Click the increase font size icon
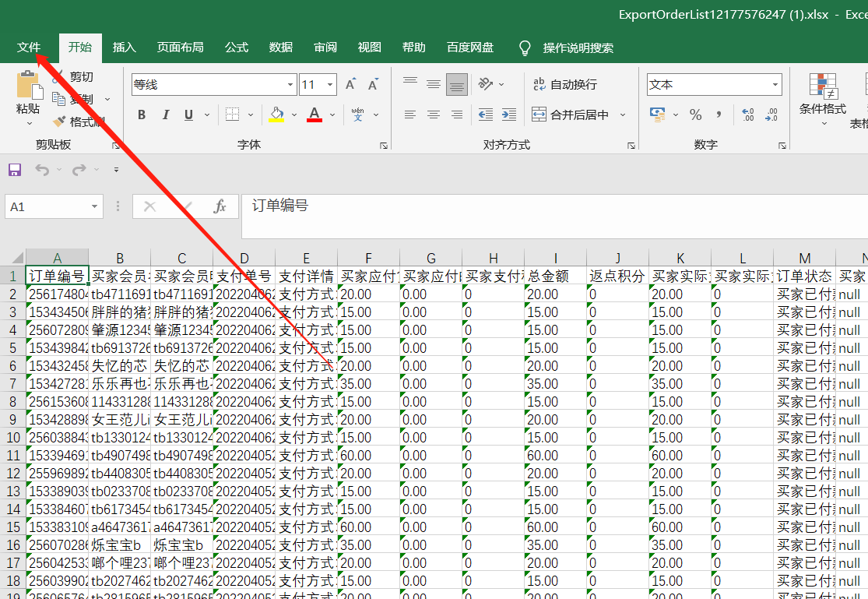868x599 pixels. pyautogui.click(x=350, y=85)
